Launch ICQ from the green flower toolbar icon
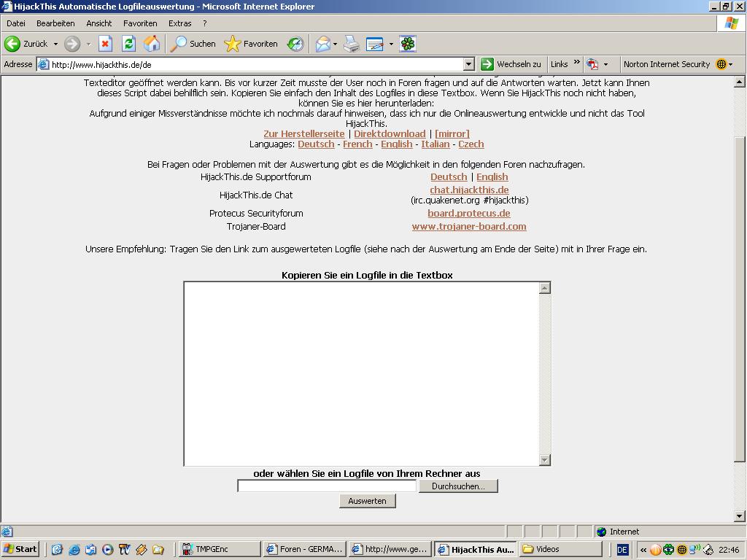The width and height of the screenshot is (747, 560). coord(408,44)
